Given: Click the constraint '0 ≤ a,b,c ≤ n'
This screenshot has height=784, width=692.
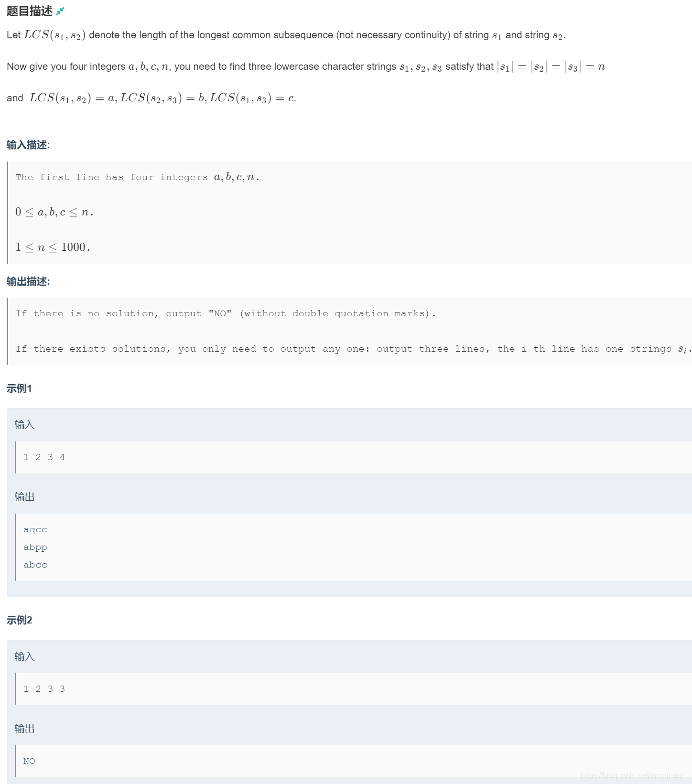Looking at the screenshot, I should coord(54,212).
